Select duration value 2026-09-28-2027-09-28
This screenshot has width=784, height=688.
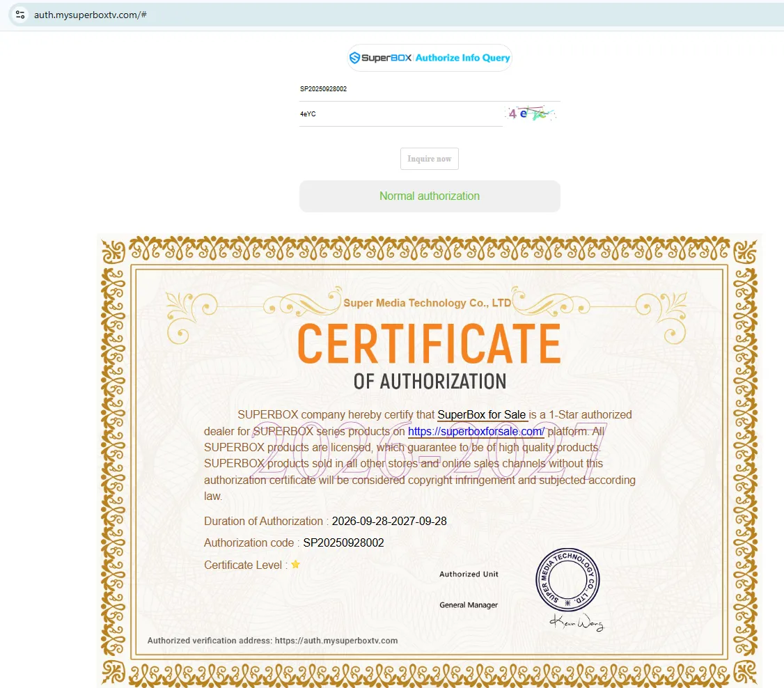coord(389,521)
